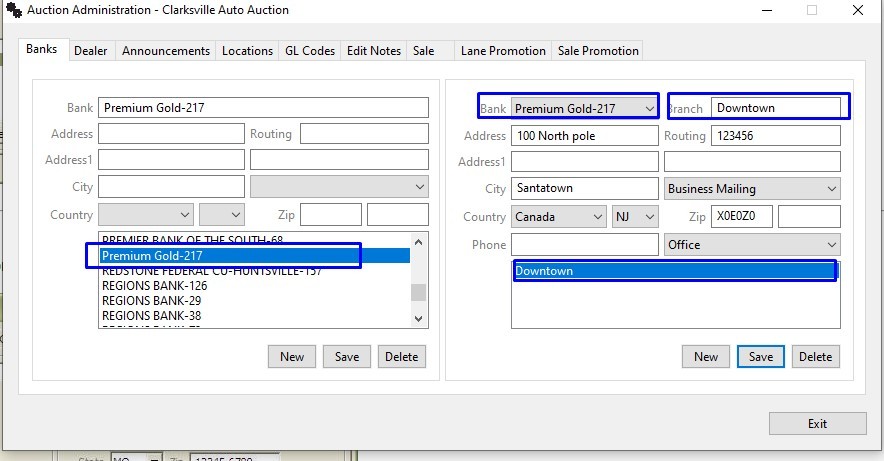Click the Routing field with 123456

775,136
